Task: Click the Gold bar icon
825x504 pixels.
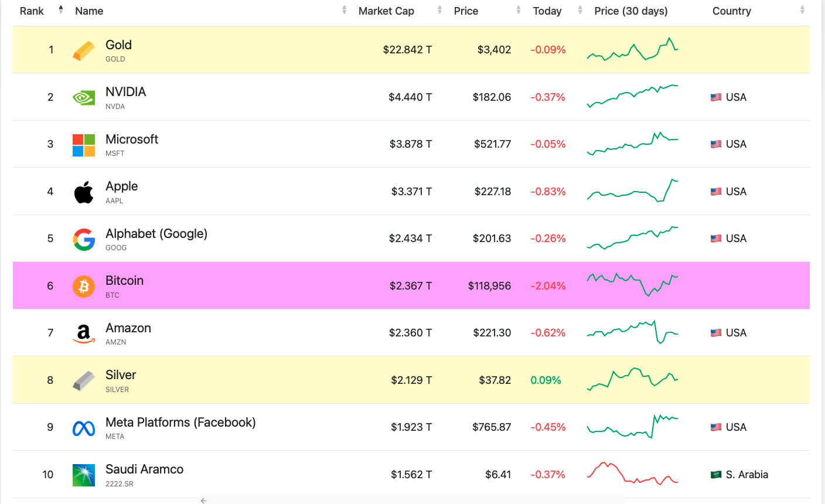Action: (x=84, y=50)
